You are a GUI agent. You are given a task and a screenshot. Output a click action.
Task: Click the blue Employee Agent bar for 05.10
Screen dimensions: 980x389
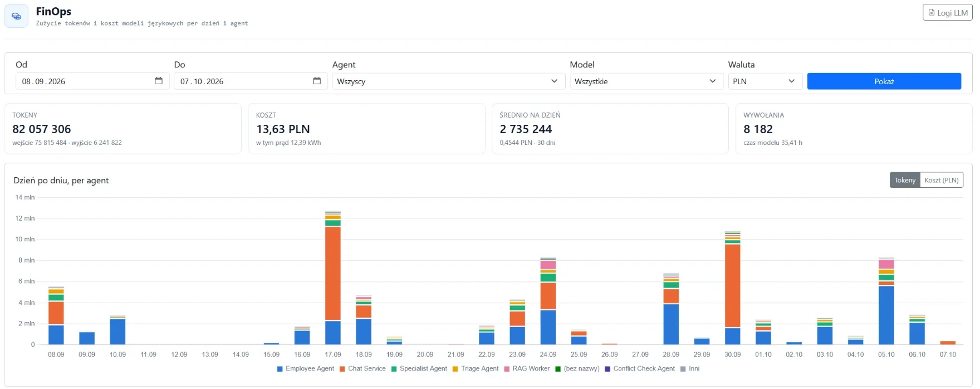tap(886, 315)
